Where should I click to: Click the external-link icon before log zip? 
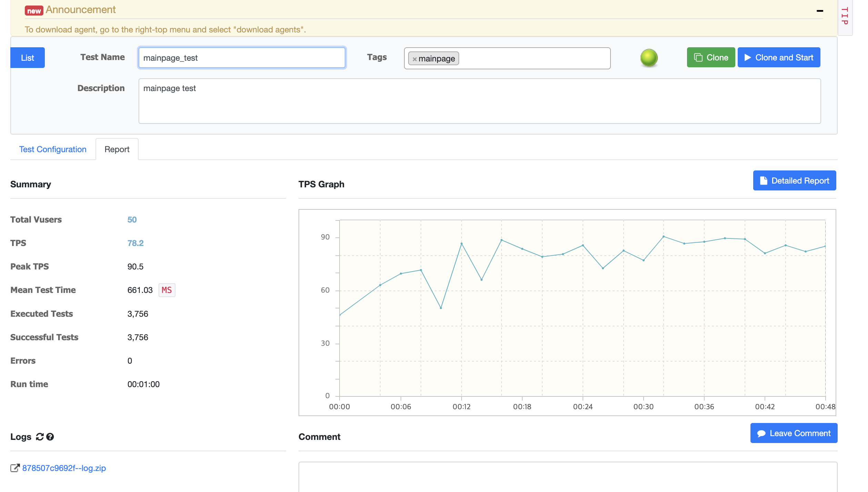pos(15,468)
